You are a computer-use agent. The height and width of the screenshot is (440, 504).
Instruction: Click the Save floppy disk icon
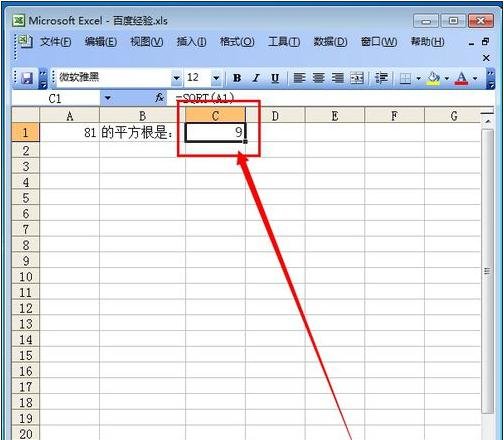[27, 78]
